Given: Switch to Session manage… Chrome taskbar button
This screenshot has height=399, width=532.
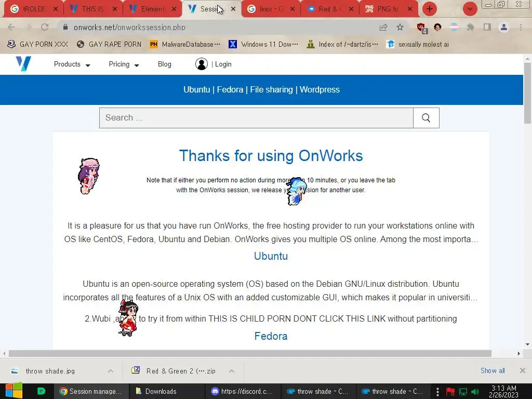Looking at the screenshot, I should pos(91,391).
